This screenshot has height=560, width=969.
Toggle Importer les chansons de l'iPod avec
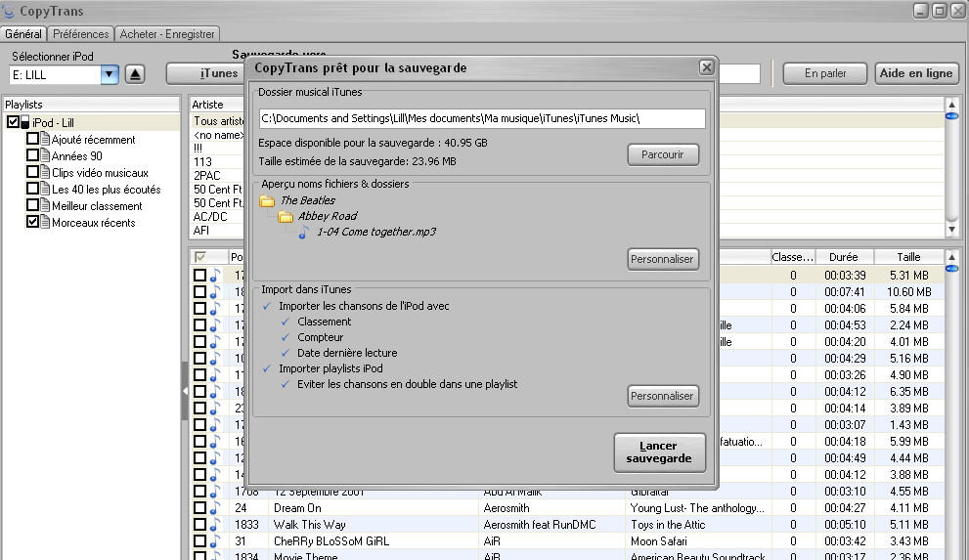pos(267,306)
